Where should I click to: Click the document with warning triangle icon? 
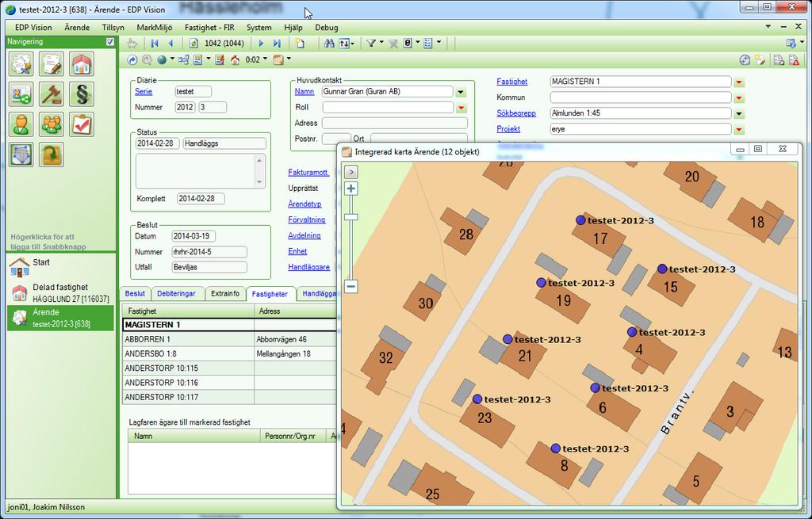coord(794,60)
